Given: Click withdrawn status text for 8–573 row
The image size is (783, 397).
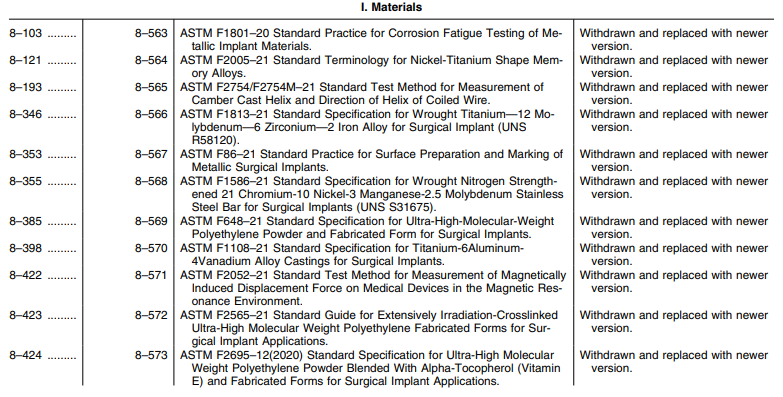Looking at the screenshot, I should tap(674, 362).
